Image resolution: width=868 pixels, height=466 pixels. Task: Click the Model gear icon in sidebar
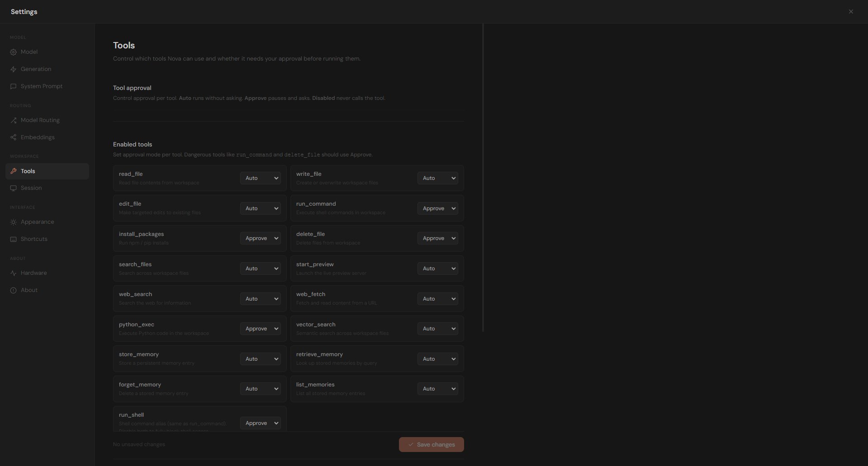pos(14,52)
